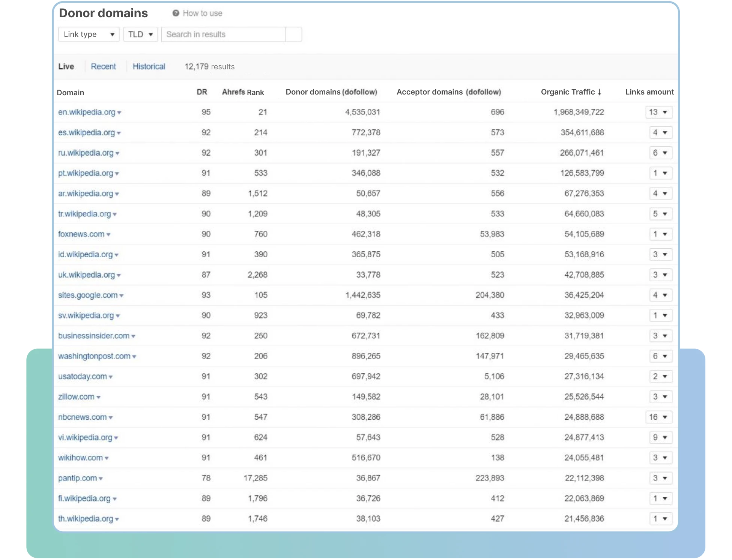The height and width of the screenshot is (560, 732).
Task: Expand links amount dropdown for es.wikipedia.org
Action: coord(661,132)
